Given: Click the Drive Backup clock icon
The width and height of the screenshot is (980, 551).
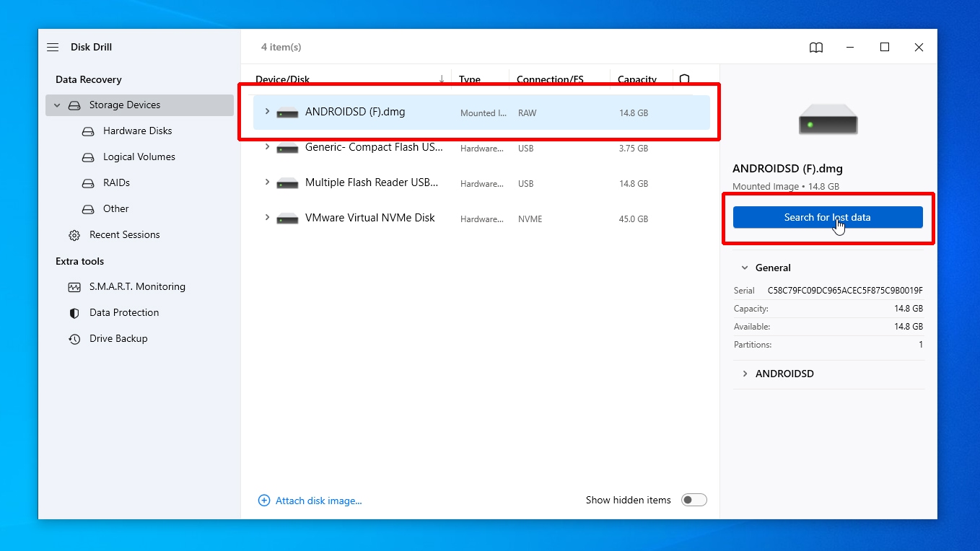Looking at the screenshot, I should tap(74, 339).
